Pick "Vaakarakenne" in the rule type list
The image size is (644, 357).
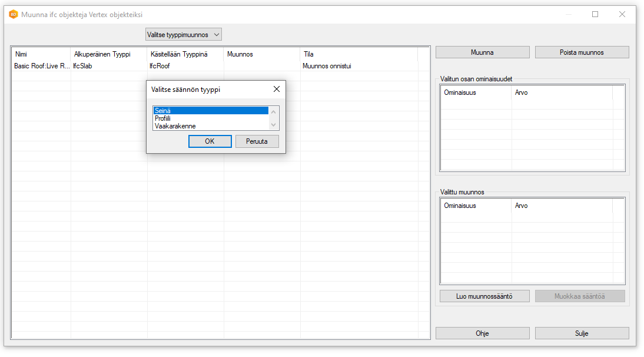coord(210,126)
